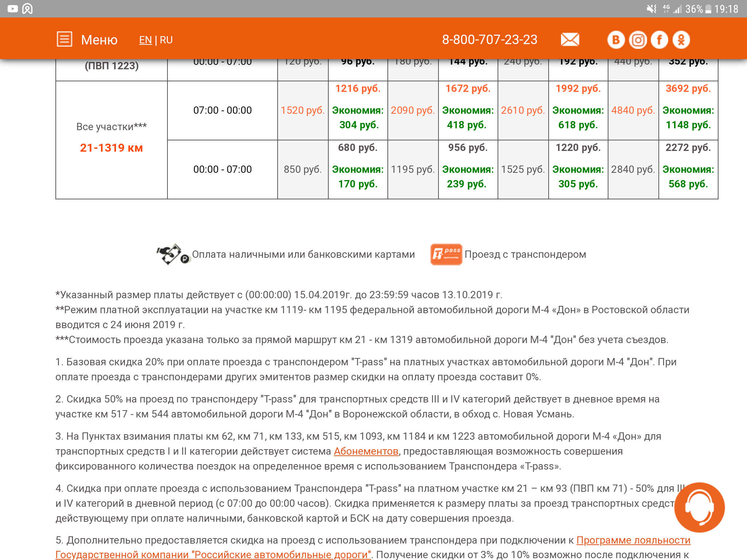
Task: Open the hamburger Menu icon
Action: tap(65, 39)
